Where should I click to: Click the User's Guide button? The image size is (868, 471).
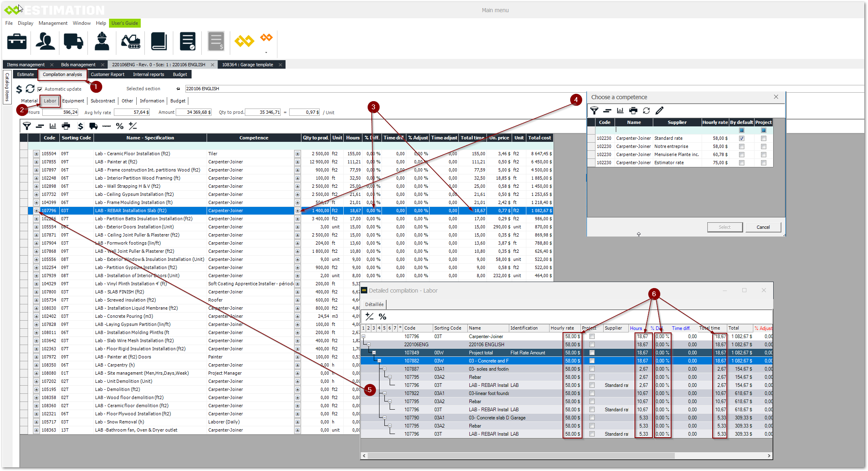(x=124, y=23)
